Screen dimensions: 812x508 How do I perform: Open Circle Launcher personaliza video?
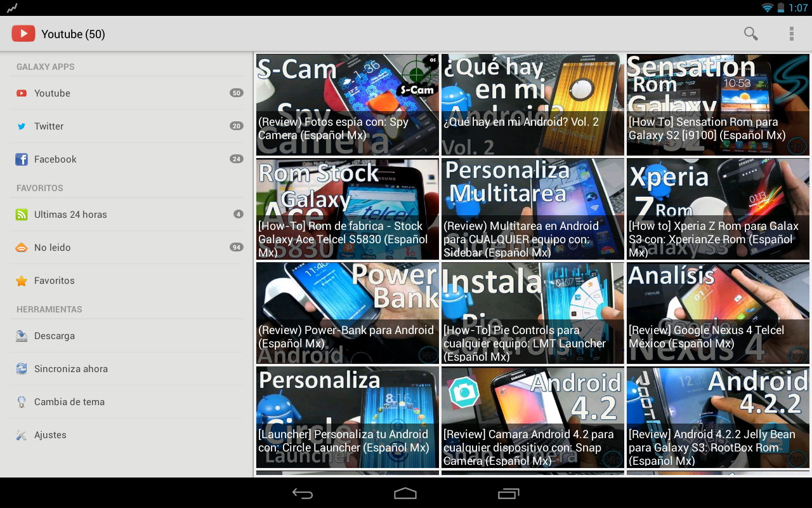point(348,417)
